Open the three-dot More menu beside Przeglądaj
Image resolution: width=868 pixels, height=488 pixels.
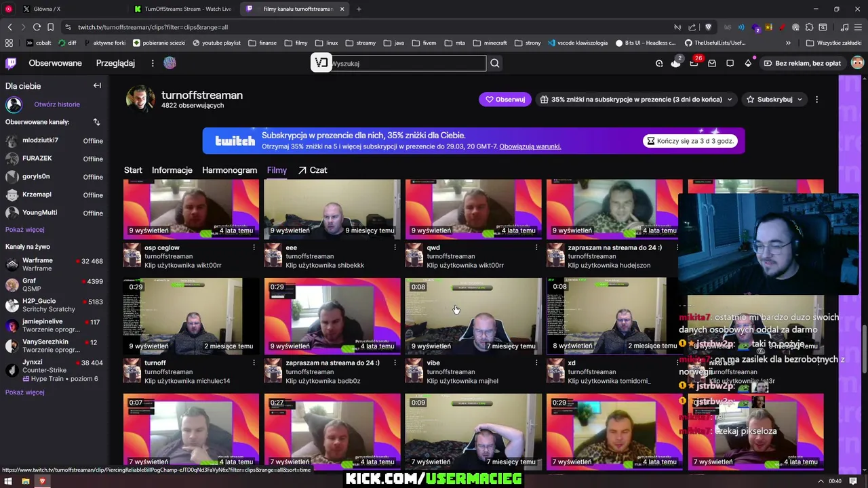click(153, 63)
